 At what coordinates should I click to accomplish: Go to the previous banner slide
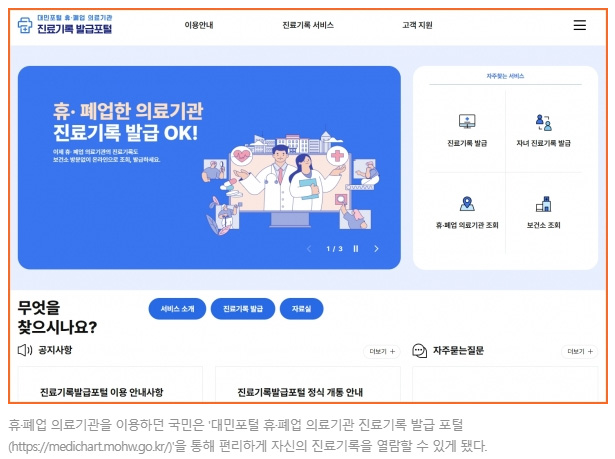point(309,249)
